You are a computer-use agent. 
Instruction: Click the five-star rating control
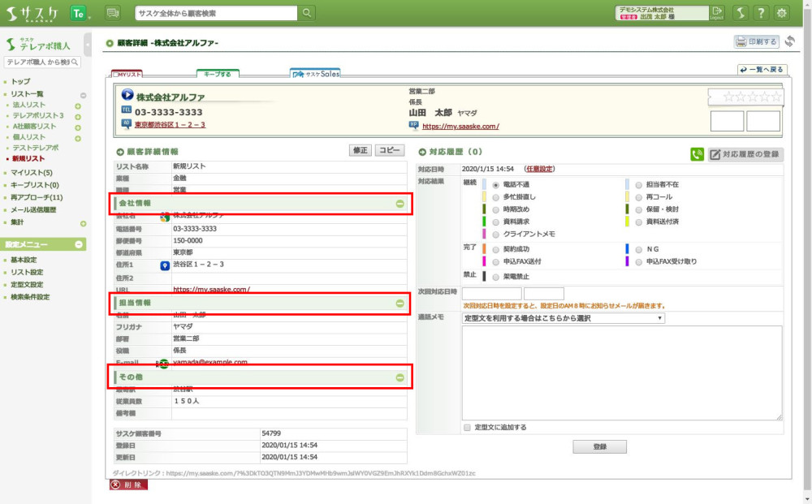pyautogui.click(x=753, y=97)
